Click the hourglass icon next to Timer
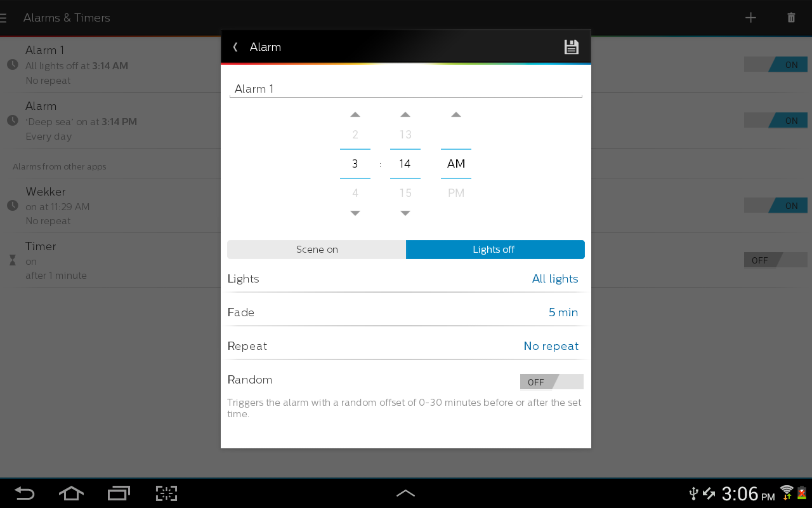Screen dimensions: 812x508 click(13, 260)
